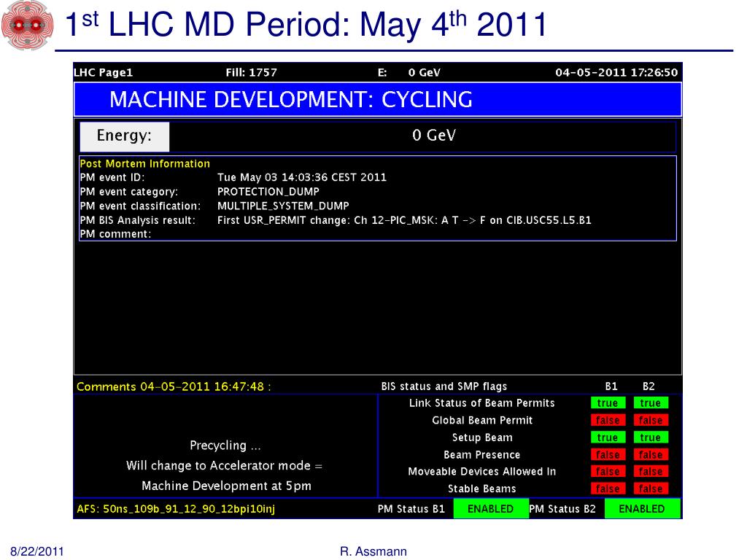This screenshot has width=747, height=560.
Task: Click "Tue May 03 14:03:36 CEST 2011"
Action: pos(301,178)
